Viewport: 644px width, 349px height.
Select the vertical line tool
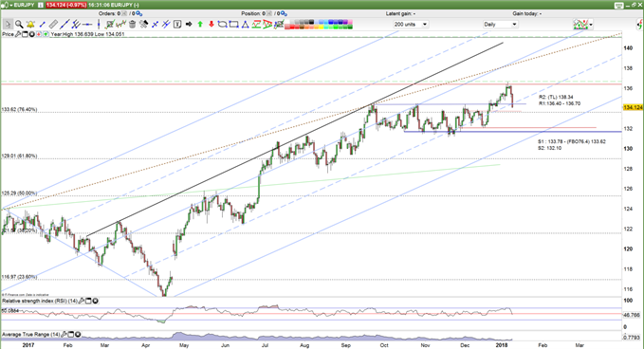click(99, 25)
